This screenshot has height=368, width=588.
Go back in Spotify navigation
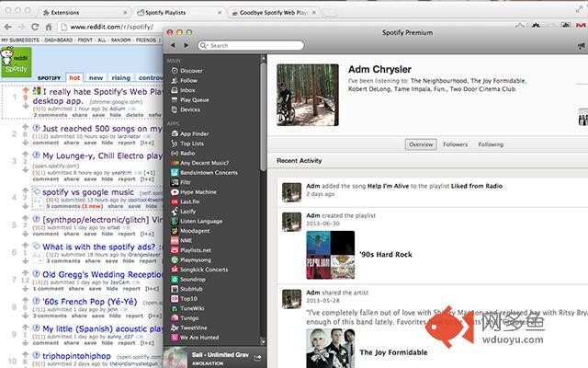173,45
